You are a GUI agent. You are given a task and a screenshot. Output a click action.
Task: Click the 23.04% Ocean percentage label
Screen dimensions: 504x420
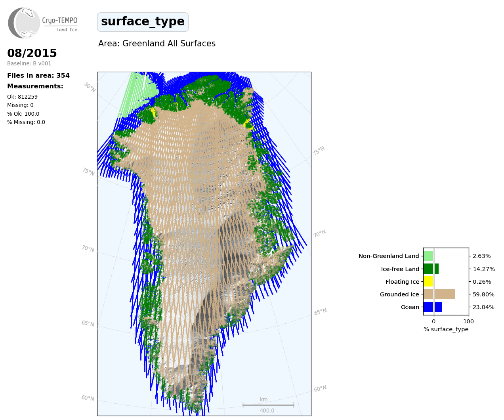[x=483, y=307]
